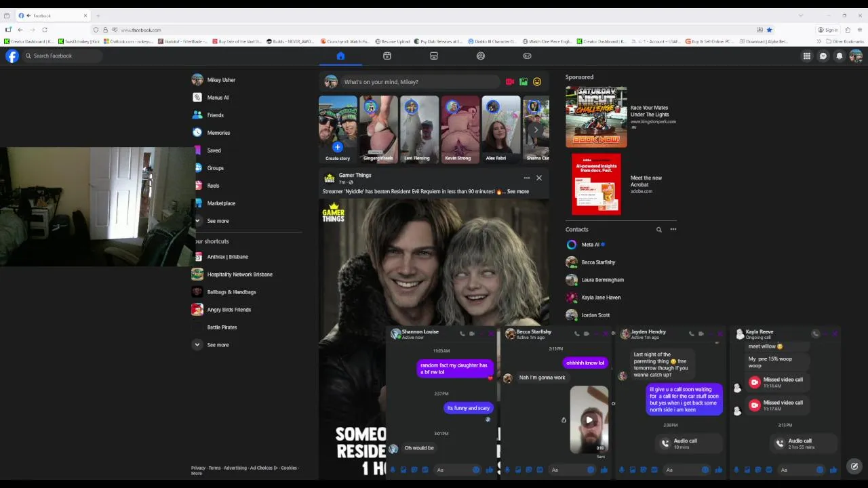Send a like in Becca Starfishy chat

604,470
